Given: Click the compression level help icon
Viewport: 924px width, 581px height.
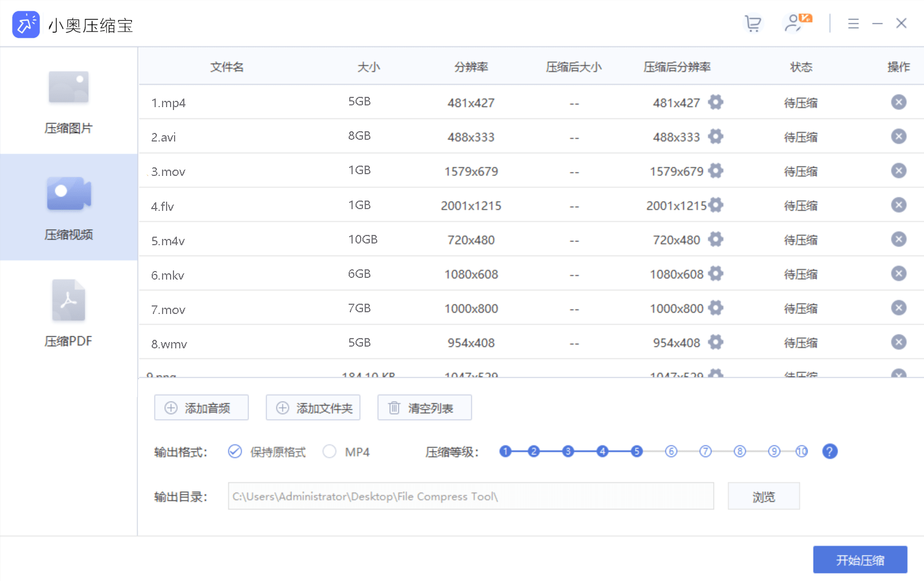Looking at the screenshot, I should click(830, 452).
